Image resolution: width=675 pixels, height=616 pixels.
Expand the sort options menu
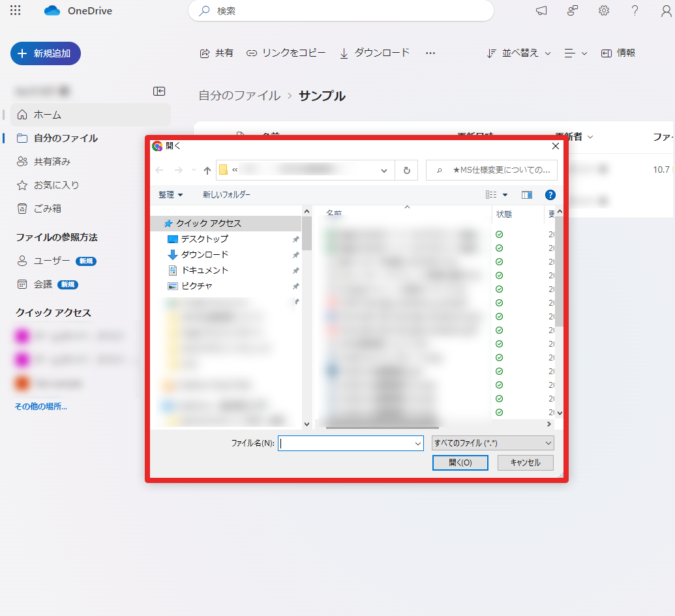(519, 53)
